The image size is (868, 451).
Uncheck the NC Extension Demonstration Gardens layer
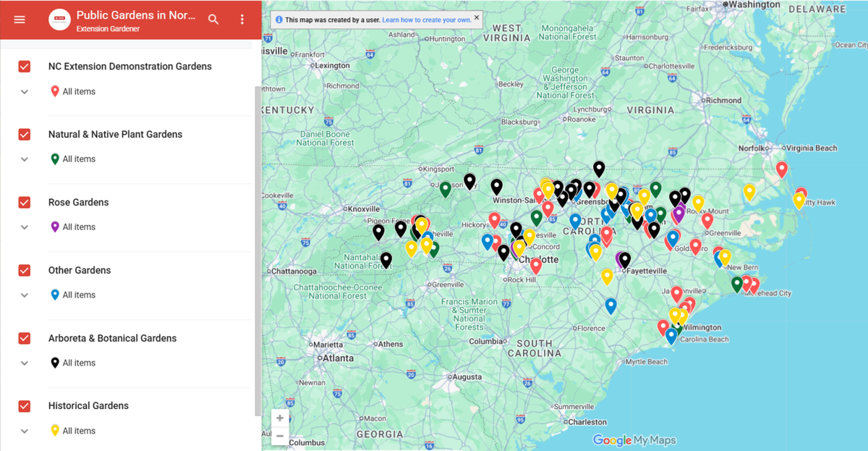[24, 66]
